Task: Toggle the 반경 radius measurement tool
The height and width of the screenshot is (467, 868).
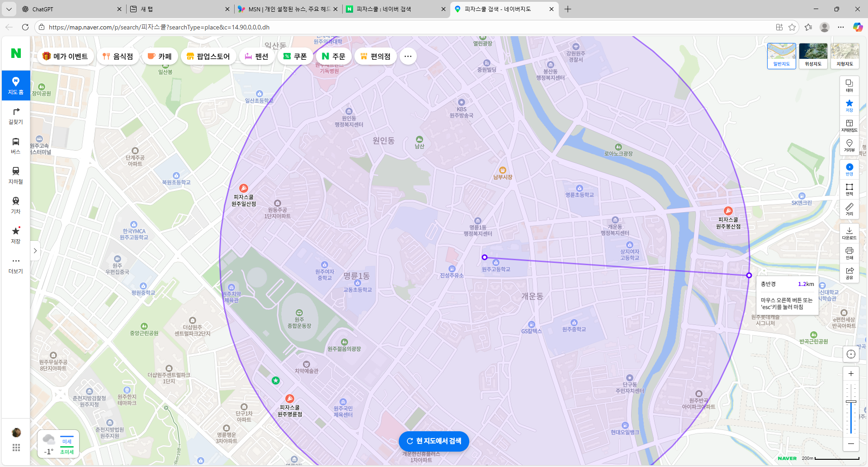Action: [849, 169]
